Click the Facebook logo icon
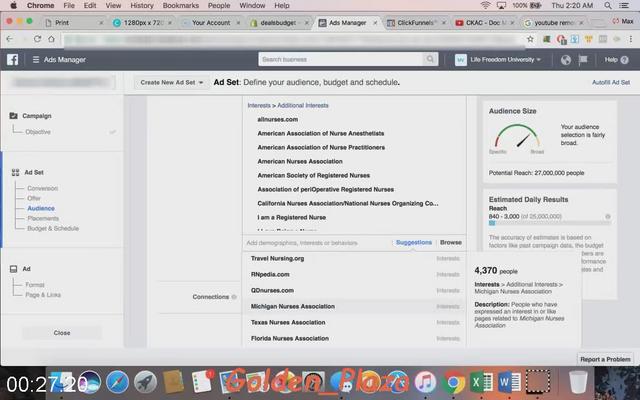The height and width of the screenshot is (400, 640). (x=12, y=60)
